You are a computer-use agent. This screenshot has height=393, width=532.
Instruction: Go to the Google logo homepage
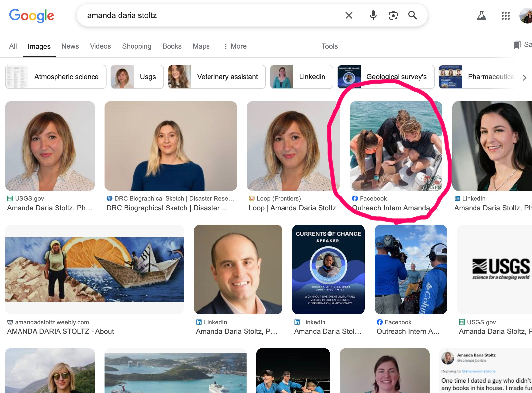click(x=31, y=16)
